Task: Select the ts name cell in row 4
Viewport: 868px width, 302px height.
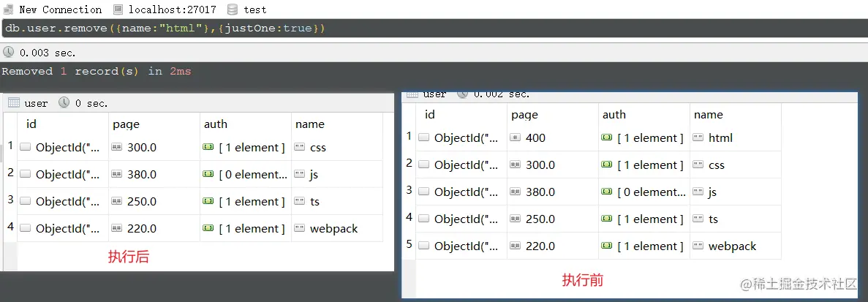Action: click(x=735, y=219)
